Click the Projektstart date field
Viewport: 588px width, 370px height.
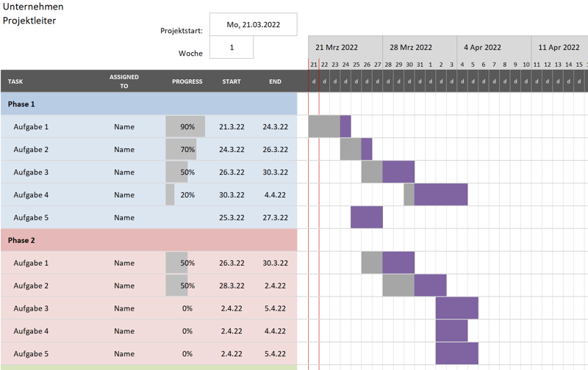[x=254, y=24]
